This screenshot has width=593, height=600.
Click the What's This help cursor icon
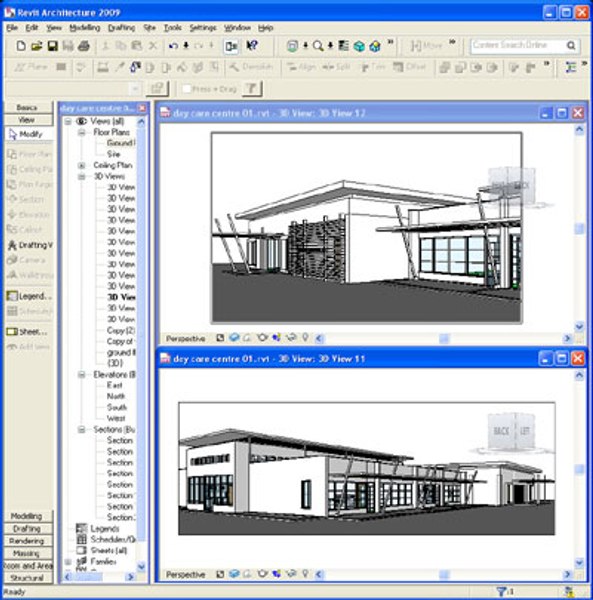coord(252,46)
